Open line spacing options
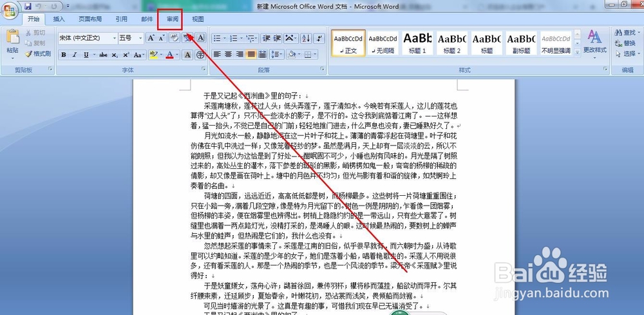 pyautogui.click(x=277, y=55)
